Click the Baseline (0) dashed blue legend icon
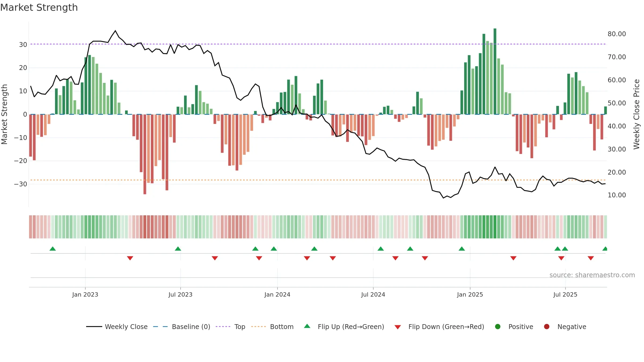 click(x=160, y=327)
